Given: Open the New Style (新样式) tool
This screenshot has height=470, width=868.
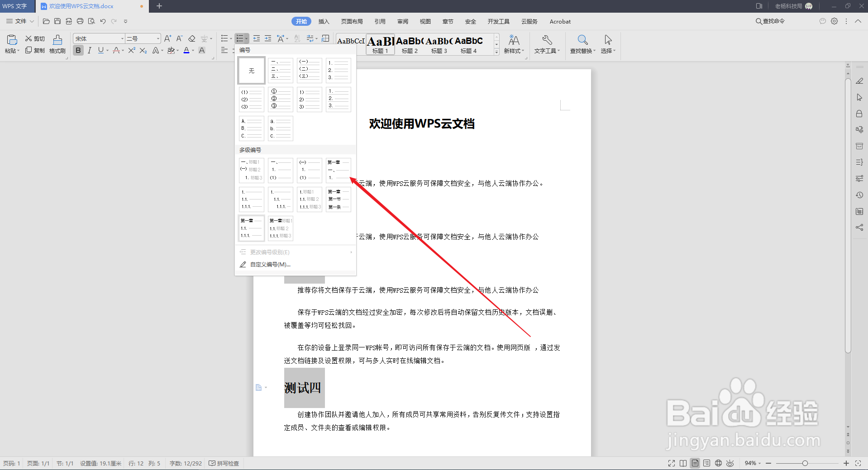Looking at the screenshot, I should click(514, 44).
